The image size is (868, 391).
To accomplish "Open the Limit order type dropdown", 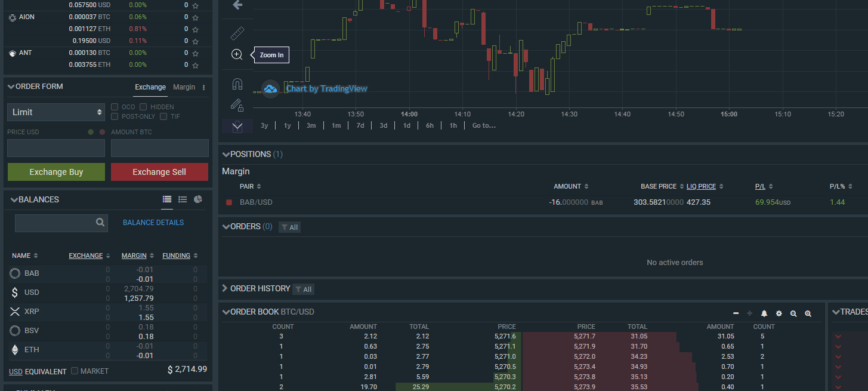I will pos(56,112).
